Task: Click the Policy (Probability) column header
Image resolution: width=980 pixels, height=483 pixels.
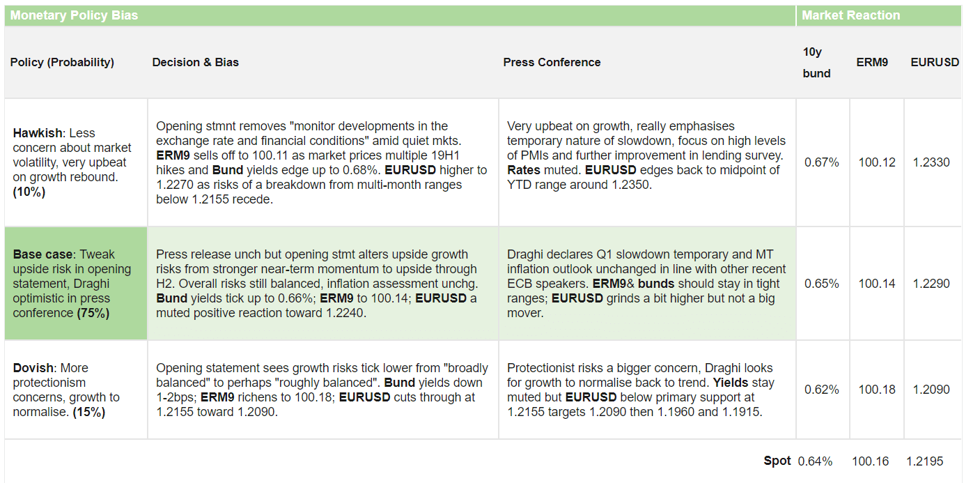Action: click(x=62, y=62)
